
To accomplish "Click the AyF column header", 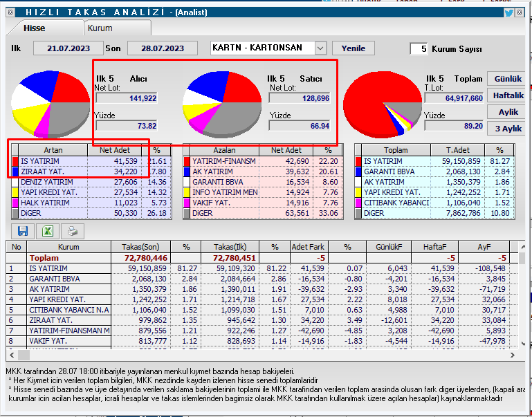I will (484, 247).
